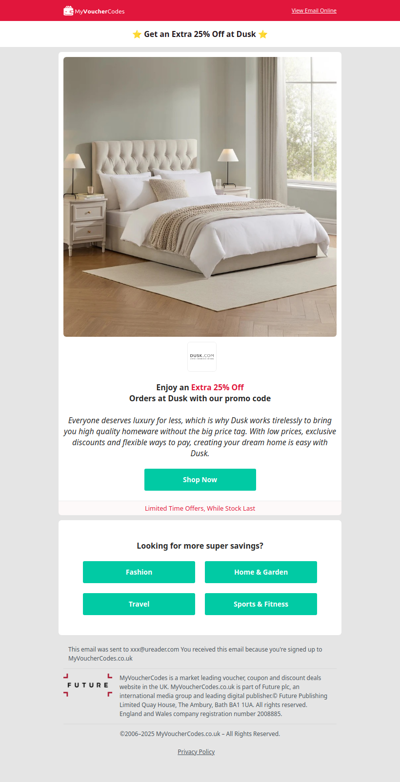Click the Extra 25% Off red text

click(217, 387)
